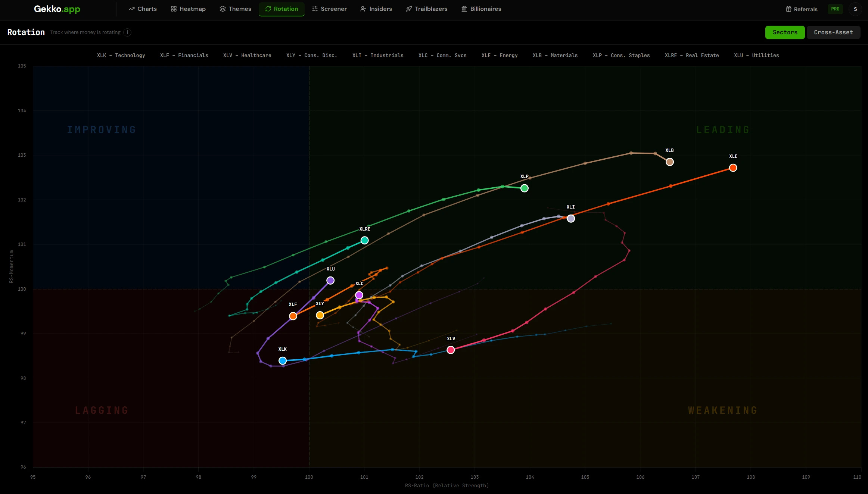Click the Themes layers icon
868x494 pixels.
[x=223, y=9]
